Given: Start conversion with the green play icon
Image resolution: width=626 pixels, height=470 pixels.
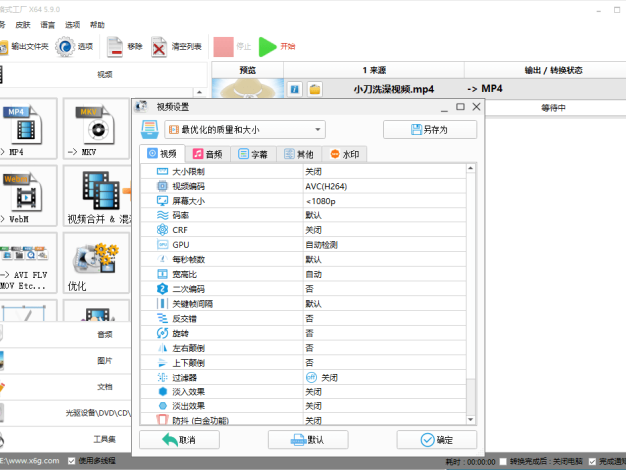Looking at the screenshot, I should point(267,47).
